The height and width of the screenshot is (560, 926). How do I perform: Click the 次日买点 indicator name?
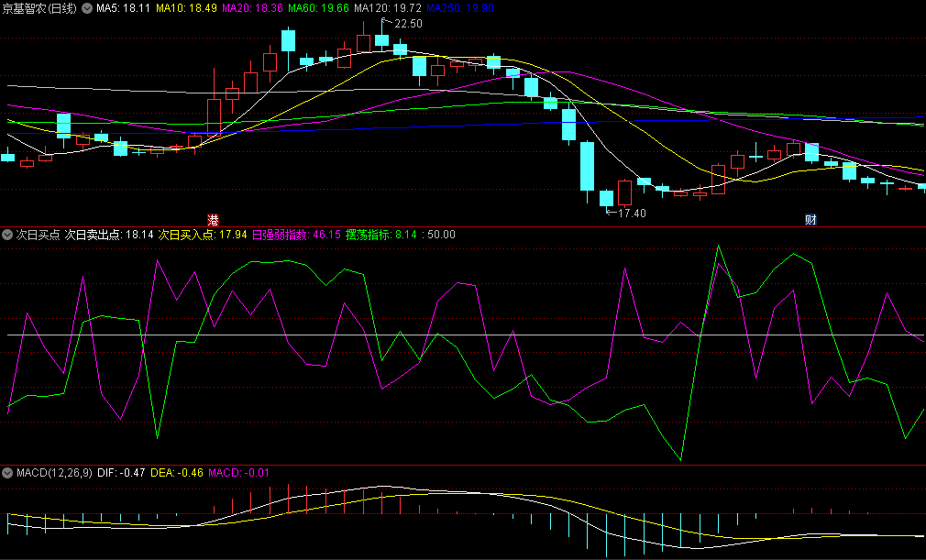tap(38, 235)
